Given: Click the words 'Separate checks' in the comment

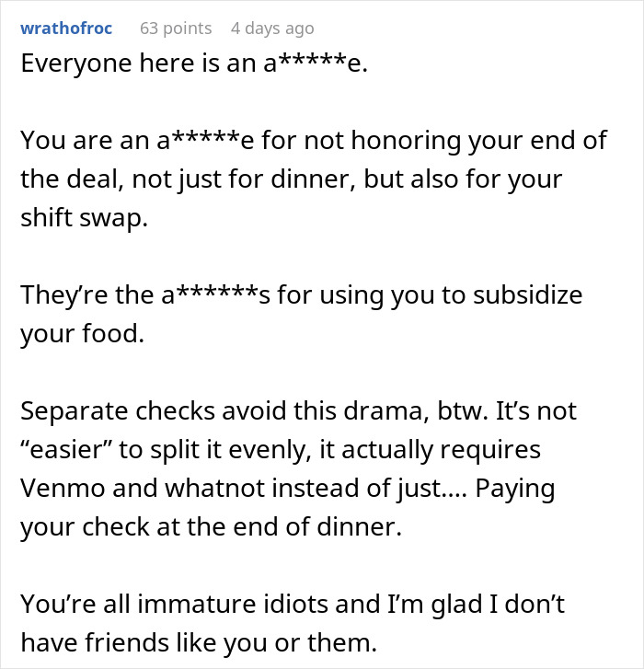Looking at the screenshot, I should pos(117,410).
